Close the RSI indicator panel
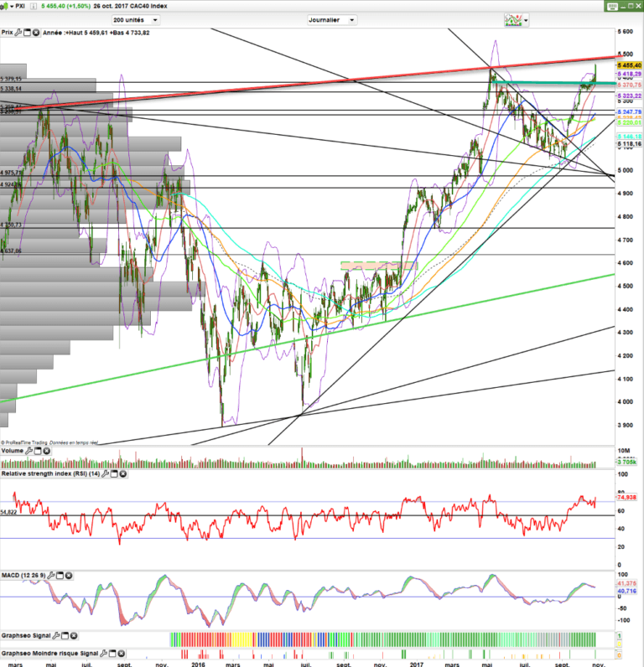The width and height of the screenshot is (644, 667). point(124,474)
